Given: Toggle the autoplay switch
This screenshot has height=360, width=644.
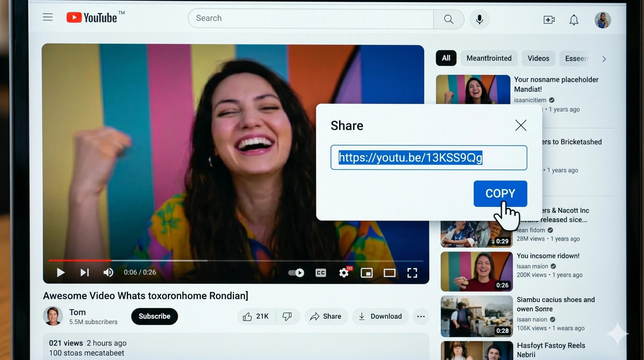Looking at the screenshot, I should click(x=296, y=273).
